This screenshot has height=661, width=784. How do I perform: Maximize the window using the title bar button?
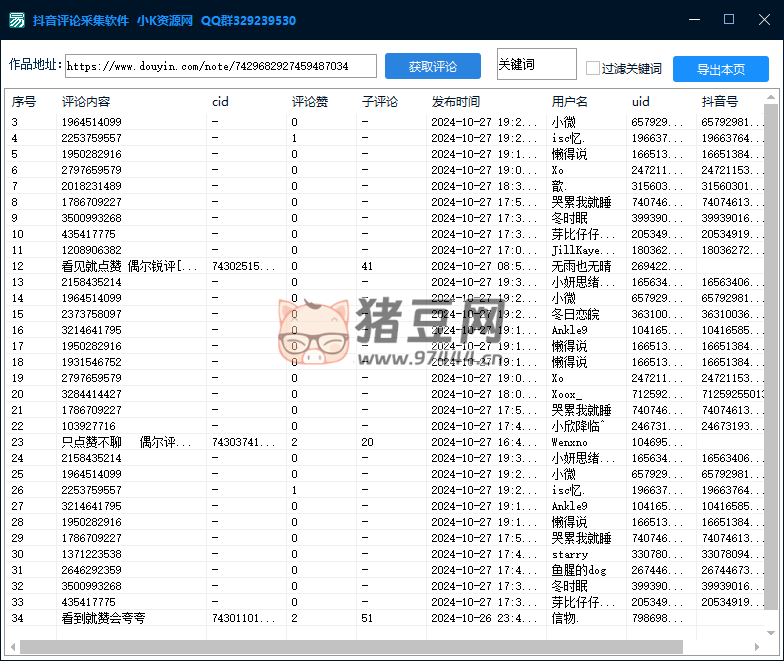729,20
